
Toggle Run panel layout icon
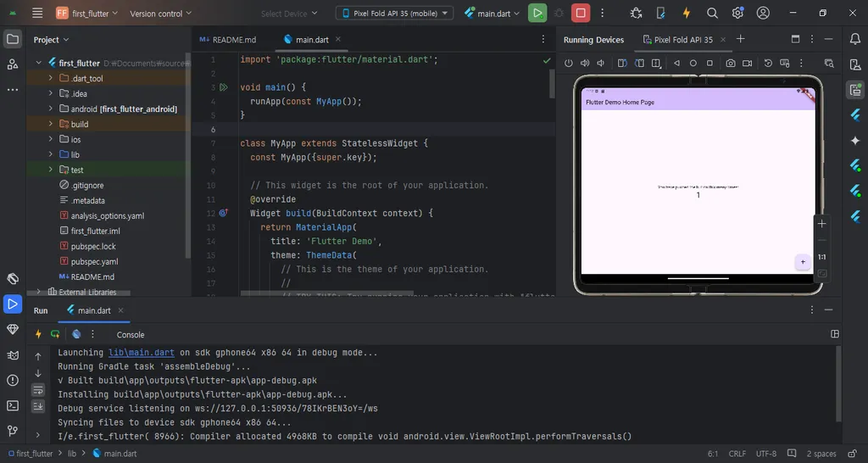coord(835,334)
